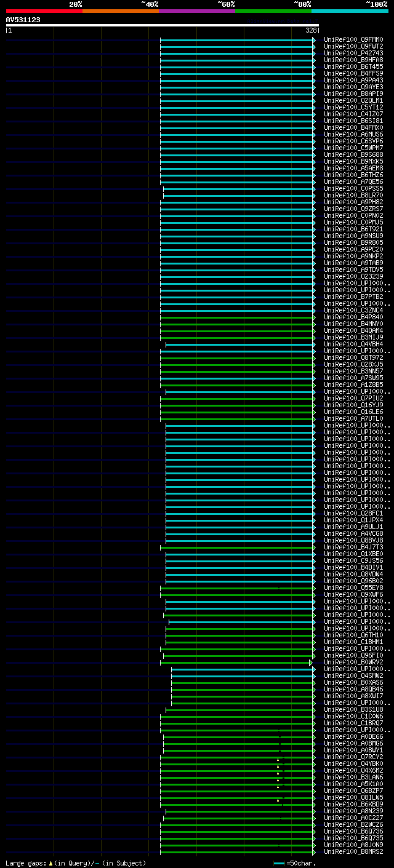Select the UniRef100_Q4VBH4 label

[x=353, y=344]
